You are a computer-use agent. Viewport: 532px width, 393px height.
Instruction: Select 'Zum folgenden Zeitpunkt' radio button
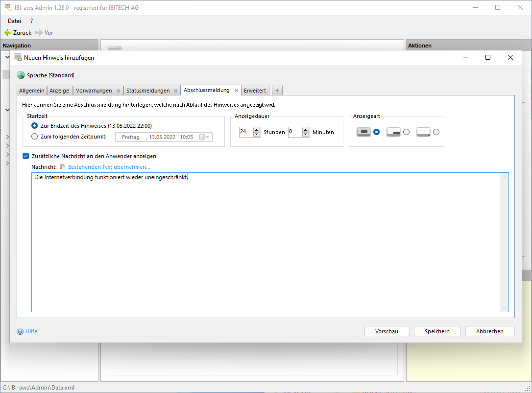pyautogui.click(x=34, y=137)
